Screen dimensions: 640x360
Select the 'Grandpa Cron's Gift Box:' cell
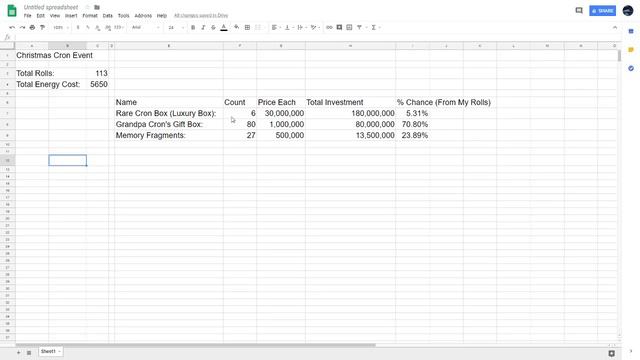click(x=169, y=124)
